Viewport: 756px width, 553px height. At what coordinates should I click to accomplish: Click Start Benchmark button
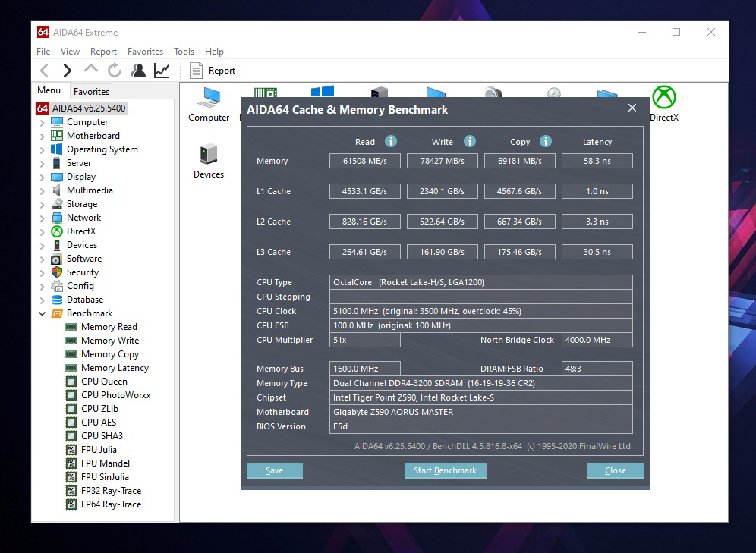click(x=445, y=470)
